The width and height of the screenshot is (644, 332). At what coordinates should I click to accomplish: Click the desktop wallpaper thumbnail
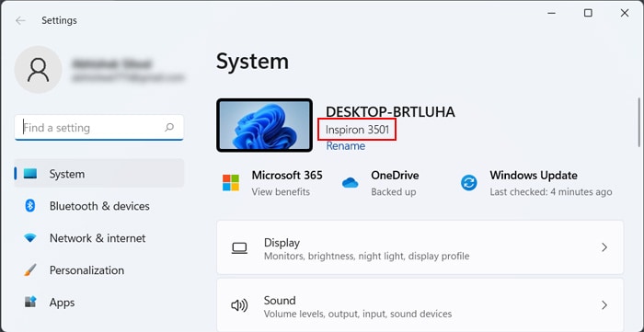pyautogui.click(x=265, y=125)
